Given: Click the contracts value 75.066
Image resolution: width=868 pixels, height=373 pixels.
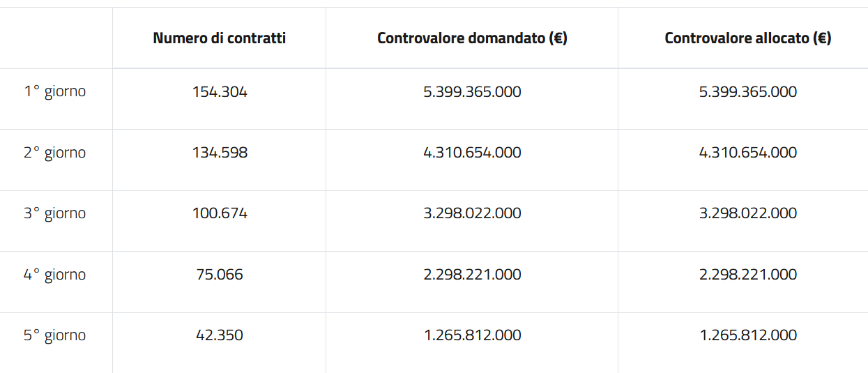Looking at the screenshot, I should (220, 275).
